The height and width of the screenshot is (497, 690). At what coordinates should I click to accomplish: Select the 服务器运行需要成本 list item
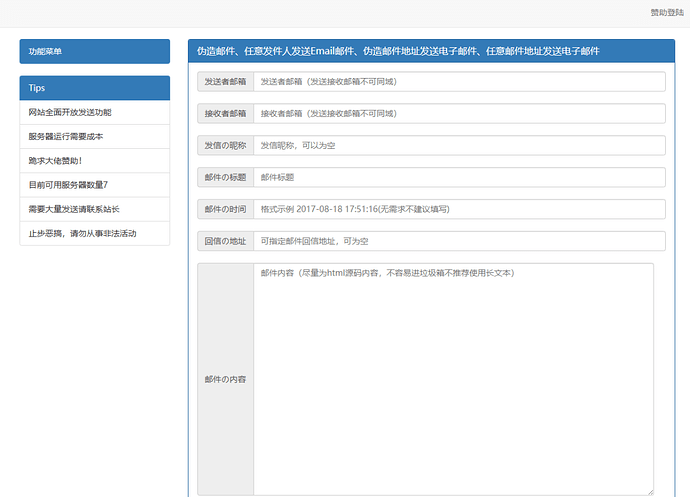pyautogui.click(x=95, y=136)
